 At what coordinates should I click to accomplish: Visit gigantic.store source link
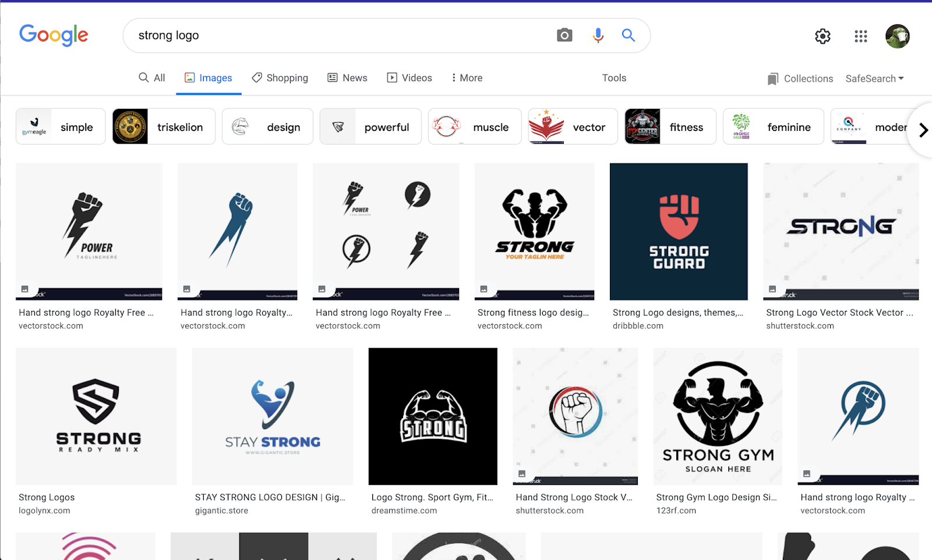pos(221,511)
